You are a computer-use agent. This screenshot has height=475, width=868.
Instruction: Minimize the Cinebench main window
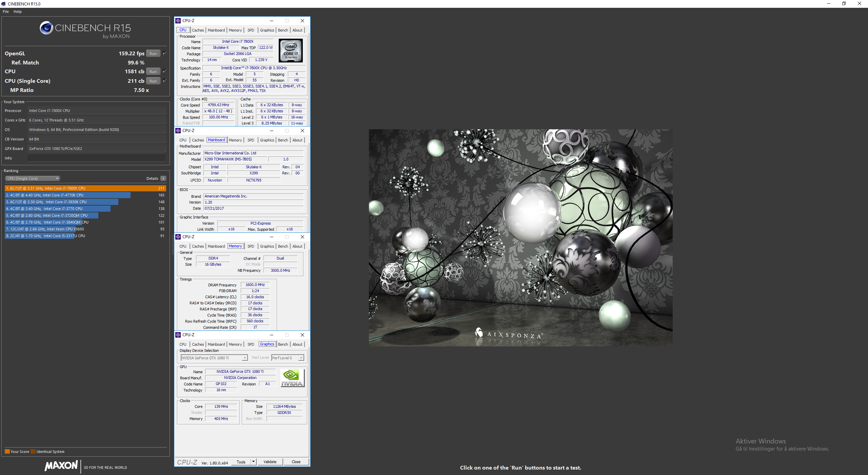pyautogui.click(x=829, y=4)
